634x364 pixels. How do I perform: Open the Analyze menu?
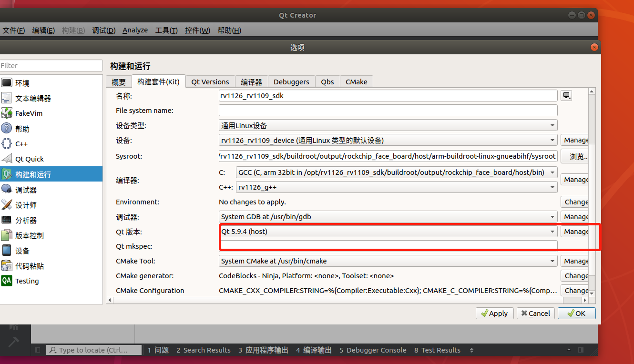135,30
